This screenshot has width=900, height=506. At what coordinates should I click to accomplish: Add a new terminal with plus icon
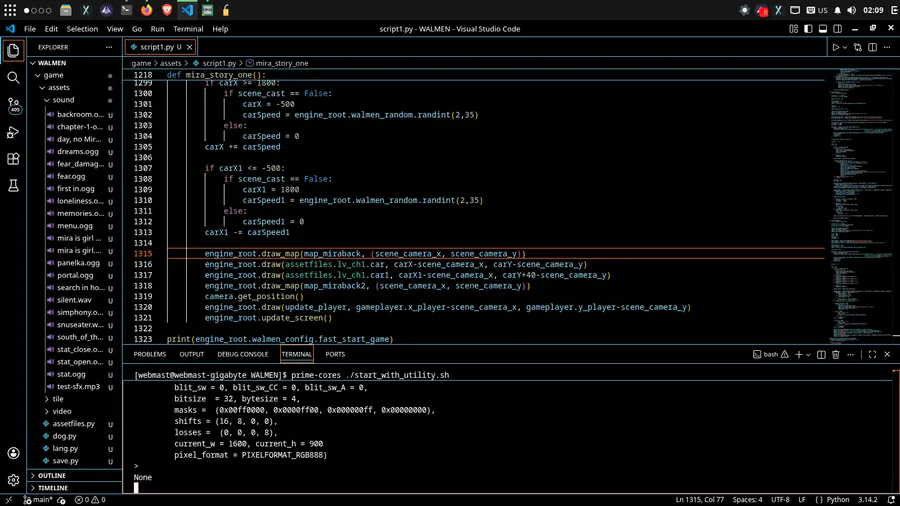tap(798, 355)
